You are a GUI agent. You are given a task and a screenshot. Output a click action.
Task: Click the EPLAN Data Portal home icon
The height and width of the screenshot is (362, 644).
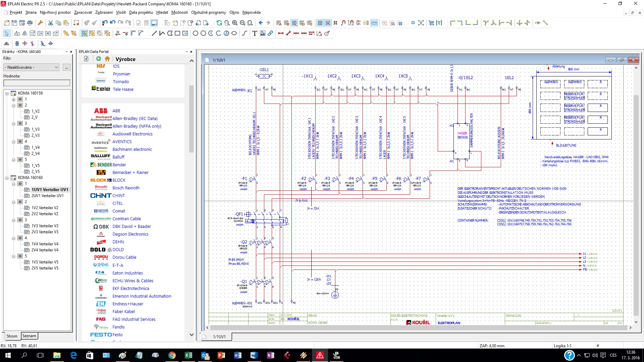point(106,59)
